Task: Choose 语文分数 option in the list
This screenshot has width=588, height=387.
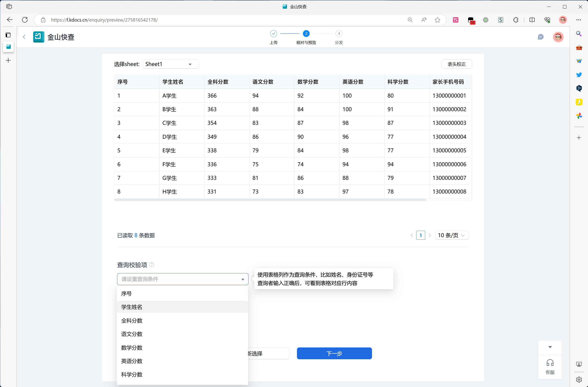Action: pyautogui.click(x=182, y=334)
